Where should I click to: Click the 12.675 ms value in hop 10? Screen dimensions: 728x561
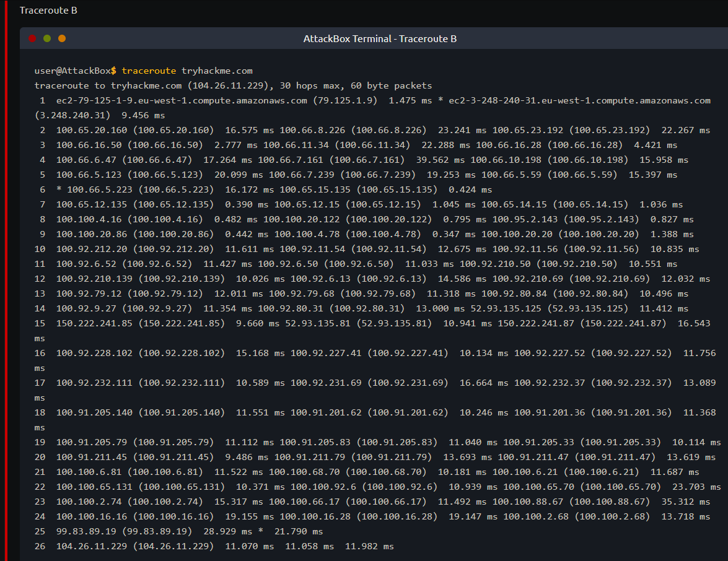[x=462, y=249]
